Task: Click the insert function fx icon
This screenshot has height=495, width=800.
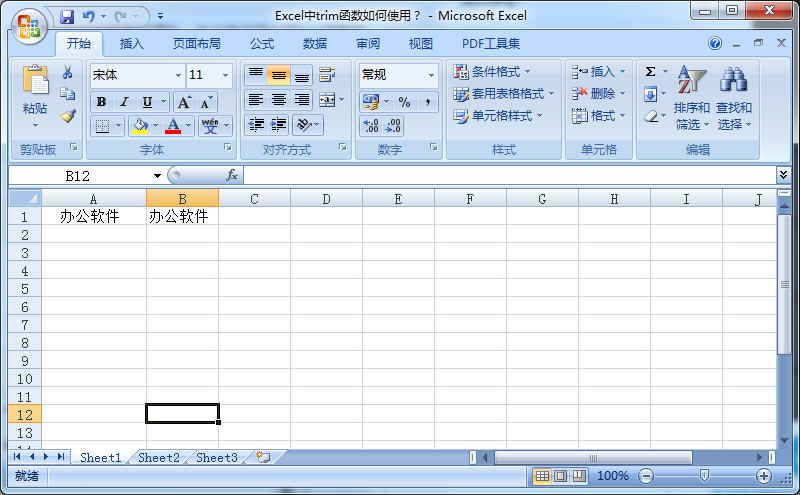Action: pos(232,176)
